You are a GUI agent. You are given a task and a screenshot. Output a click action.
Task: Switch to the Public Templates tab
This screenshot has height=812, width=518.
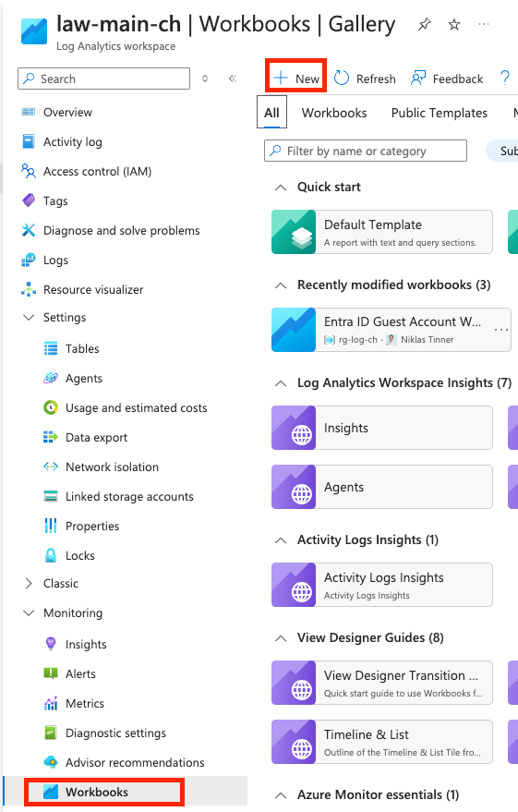(440, 113)
